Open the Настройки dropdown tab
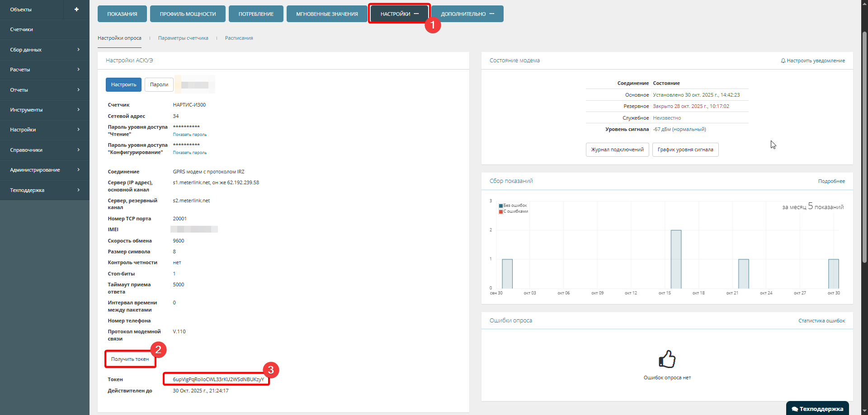Screen dimensions: 868x415 (399, 14)
